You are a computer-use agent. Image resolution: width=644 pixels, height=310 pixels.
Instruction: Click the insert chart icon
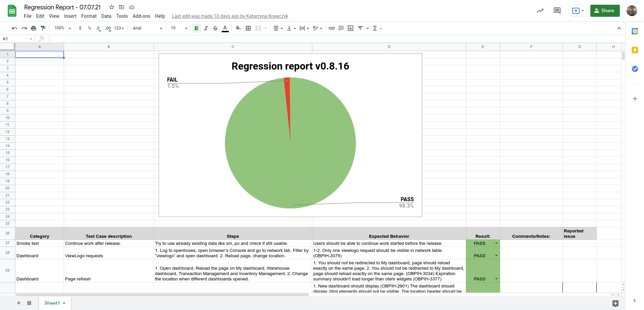click(351, 28)
